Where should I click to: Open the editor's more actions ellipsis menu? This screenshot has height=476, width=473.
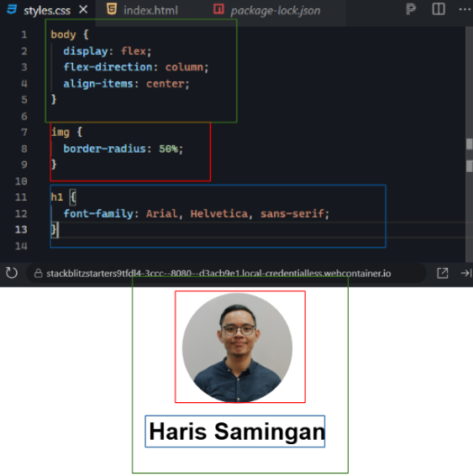coord(465,10)
